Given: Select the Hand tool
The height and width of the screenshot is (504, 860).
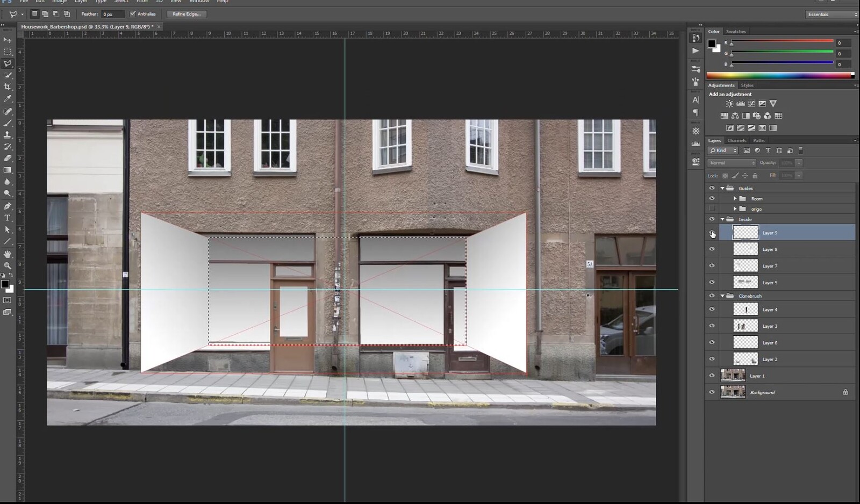Looking at the screenshot, I should [x=8, y=254].
